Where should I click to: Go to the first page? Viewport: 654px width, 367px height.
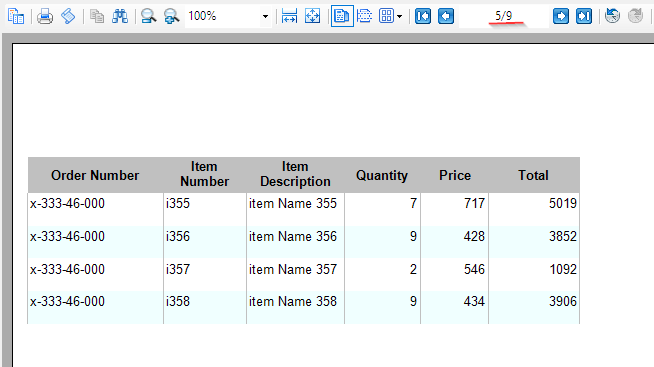423,16
